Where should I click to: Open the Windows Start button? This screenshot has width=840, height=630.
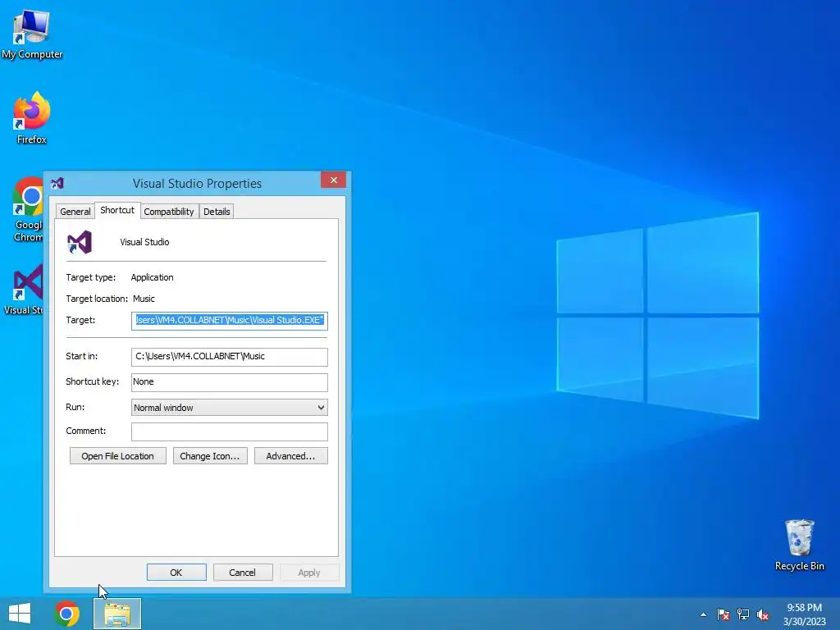click(x=20, y=614)
